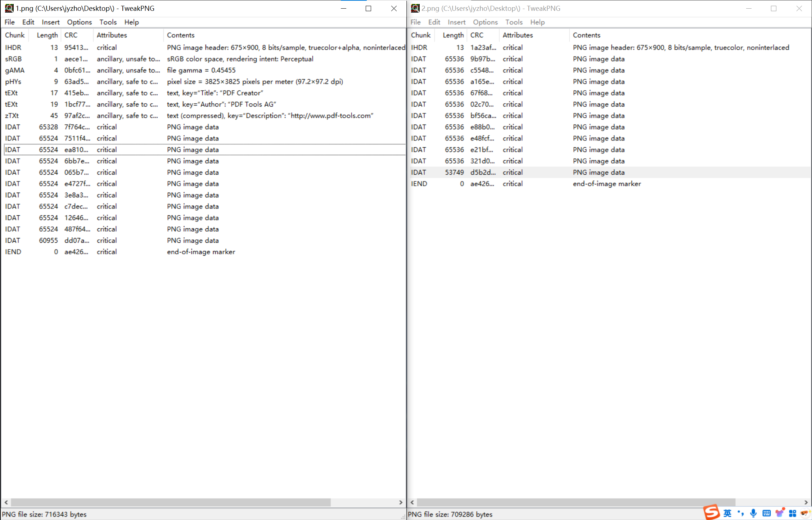Open Insert menu in 1.png window

tap(50, 22)
